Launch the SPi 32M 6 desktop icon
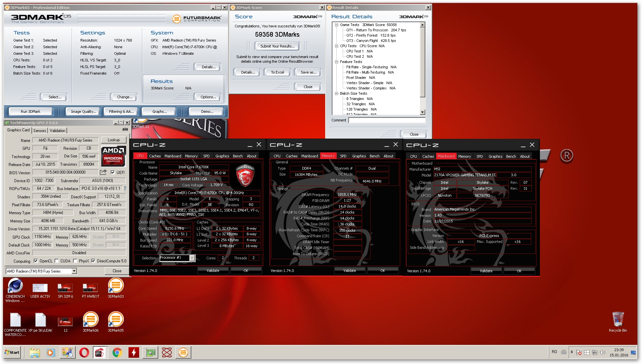Viewport: 642px width, 364px height. pyautogui.click(x=65, y=290)
